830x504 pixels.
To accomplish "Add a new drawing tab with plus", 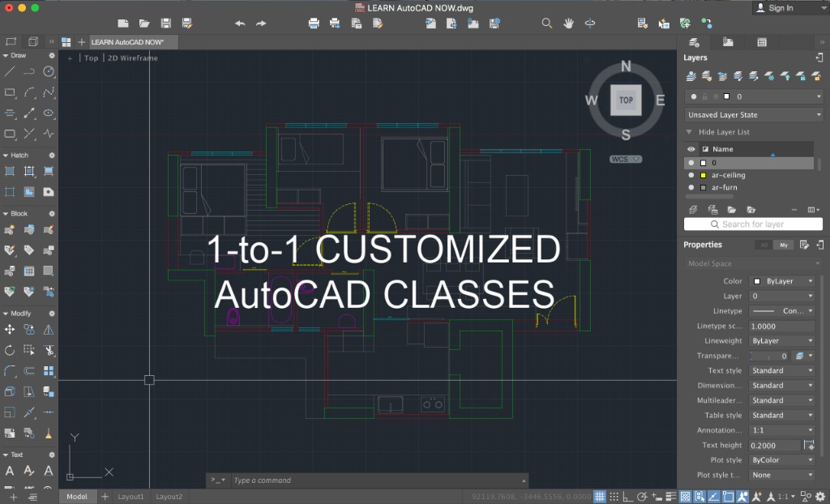I will click(x=82, y=42).
